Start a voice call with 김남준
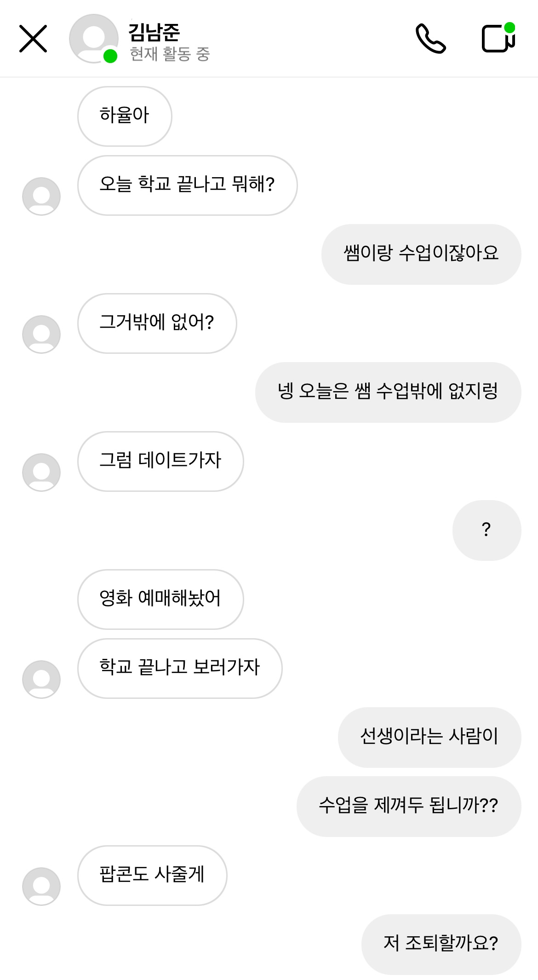Viewport: 538px width, 980px height. pyautogui.click(x=430, y=39)
